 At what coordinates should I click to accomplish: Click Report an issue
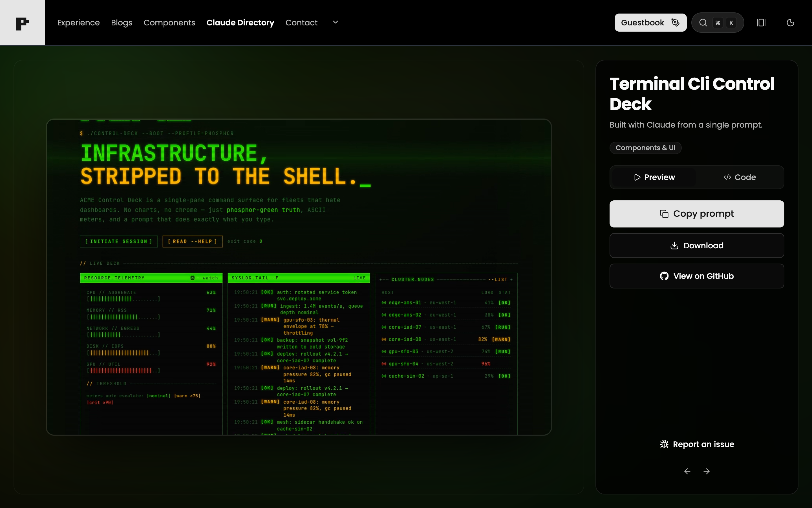[697, 444]
